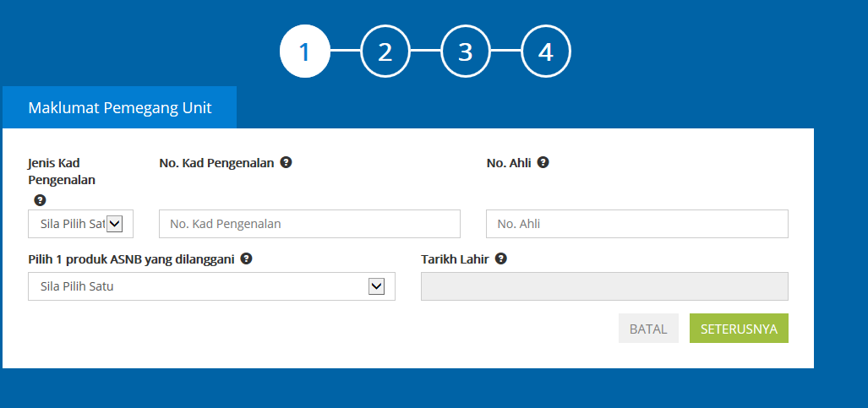This screenshot has width=868, height=408.
Task: Focus the No. Ahli input field
Action: [637, 224]
